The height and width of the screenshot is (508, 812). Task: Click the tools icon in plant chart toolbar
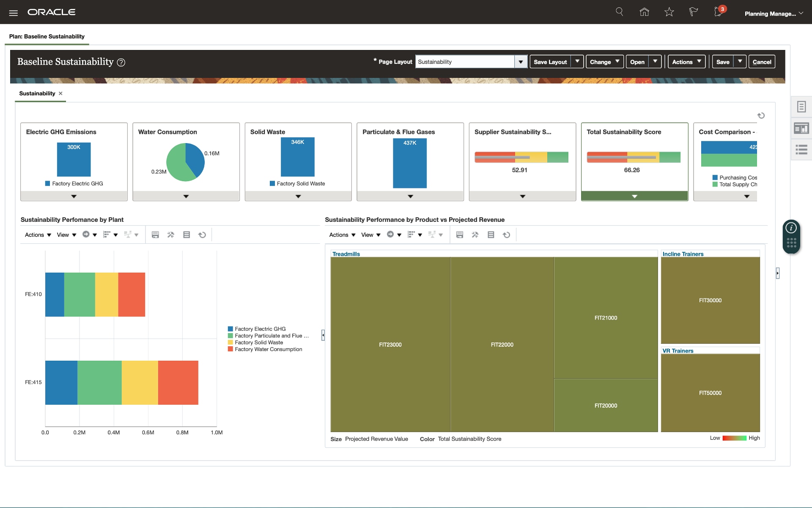[171, 235]
